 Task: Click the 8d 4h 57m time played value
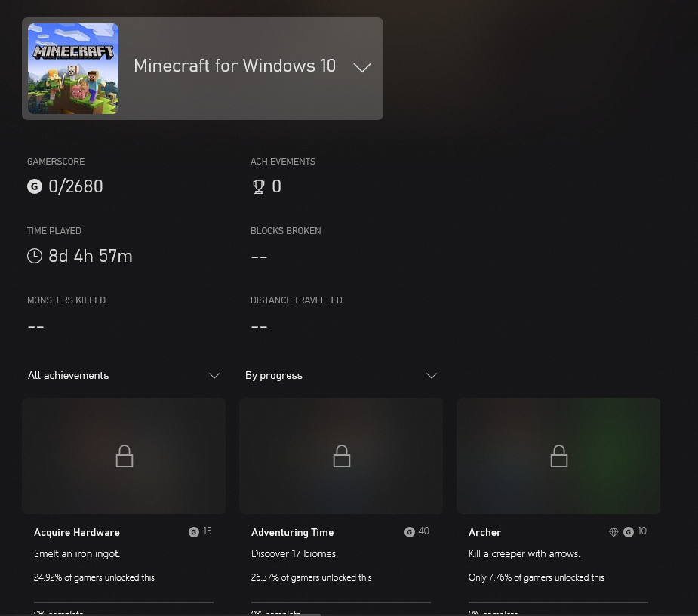point(91,256)
